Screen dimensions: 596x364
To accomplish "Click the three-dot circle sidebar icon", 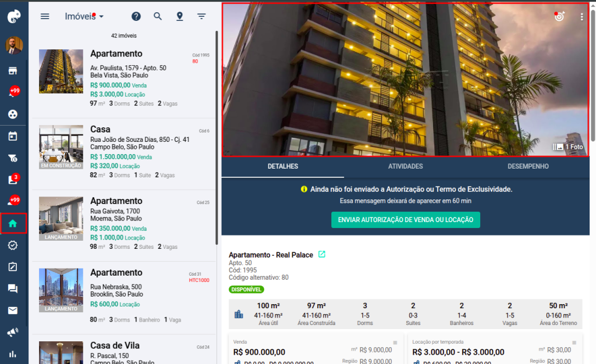I will click(13, 114).
